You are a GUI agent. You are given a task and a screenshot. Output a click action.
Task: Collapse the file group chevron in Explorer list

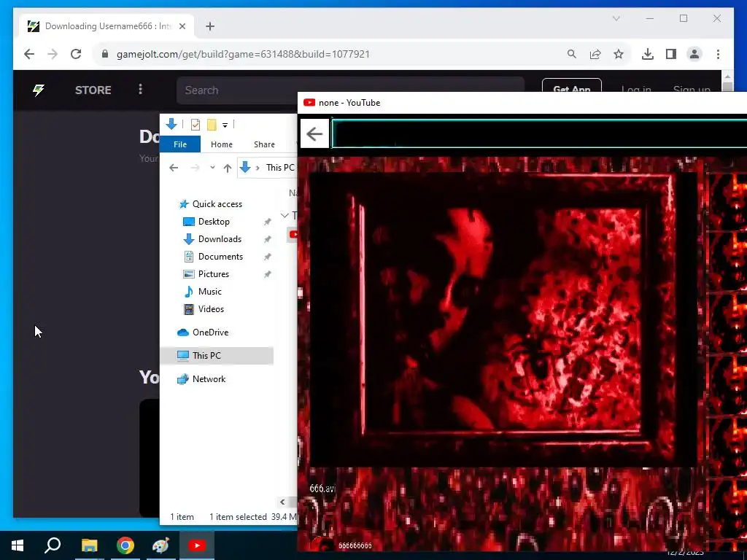[285, 216]
